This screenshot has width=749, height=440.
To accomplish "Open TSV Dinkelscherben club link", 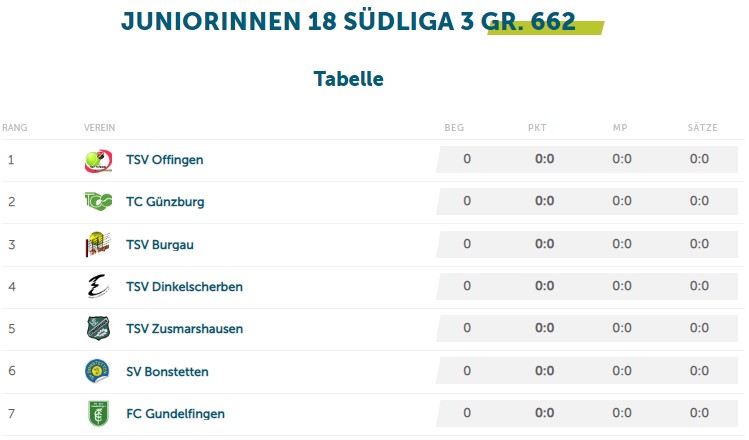I will click(184, 287).
